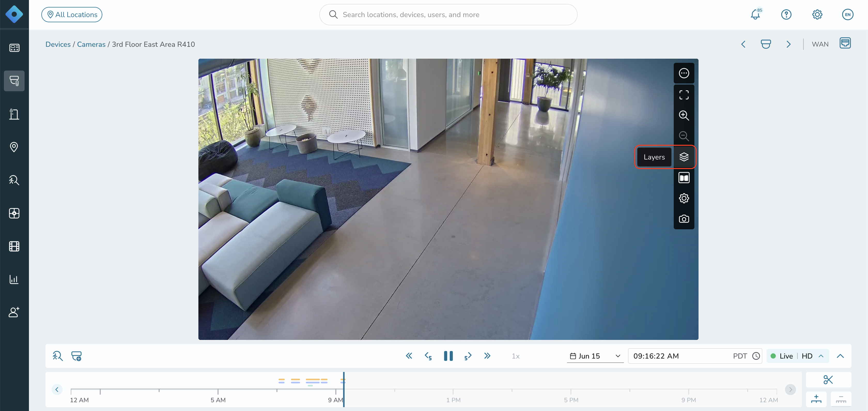Open All Locations selector
This screenshot has width=868, height=411.
(x=72, y=14)
